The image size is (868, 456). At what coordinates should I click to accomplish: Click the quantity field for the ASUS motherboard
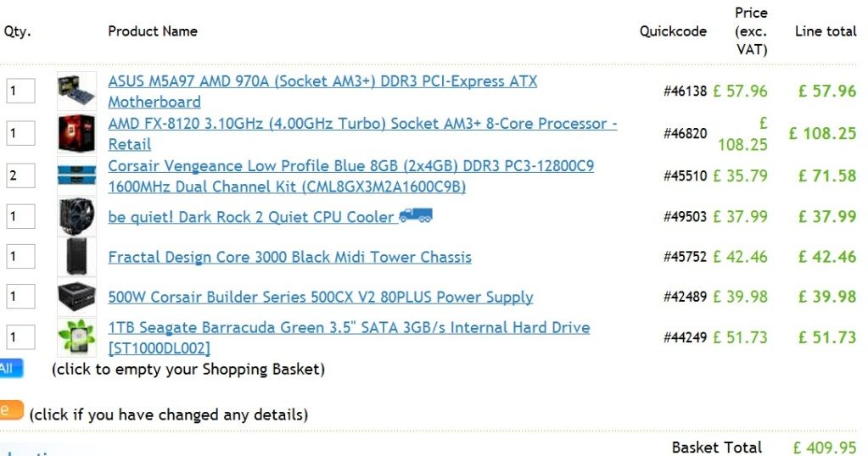(x=20, y=91)
